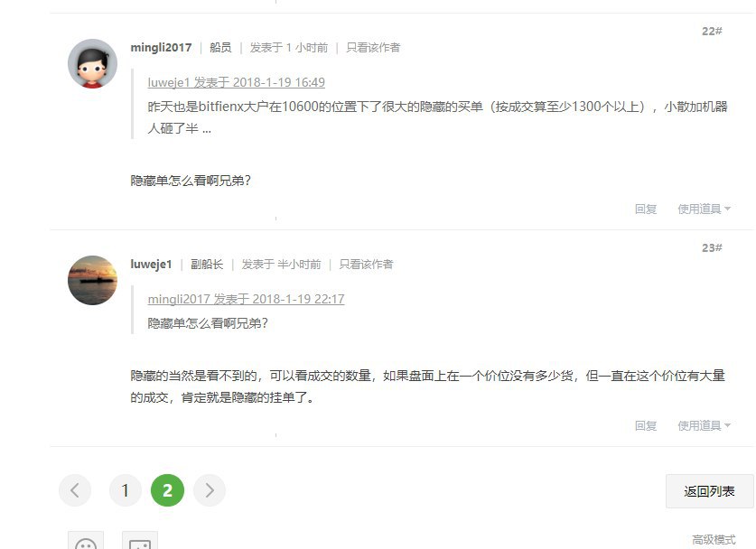Screen dimensions: 756x549
Task: Expand 使用道具 dropdown on post 22
Action: pyautogui.click(x=704, y=209)
